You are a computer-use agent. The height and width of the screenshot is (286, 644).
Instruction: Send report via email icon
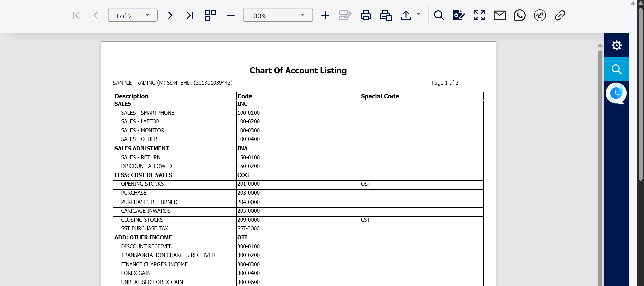pyautogui.click(x=500, y=15)
